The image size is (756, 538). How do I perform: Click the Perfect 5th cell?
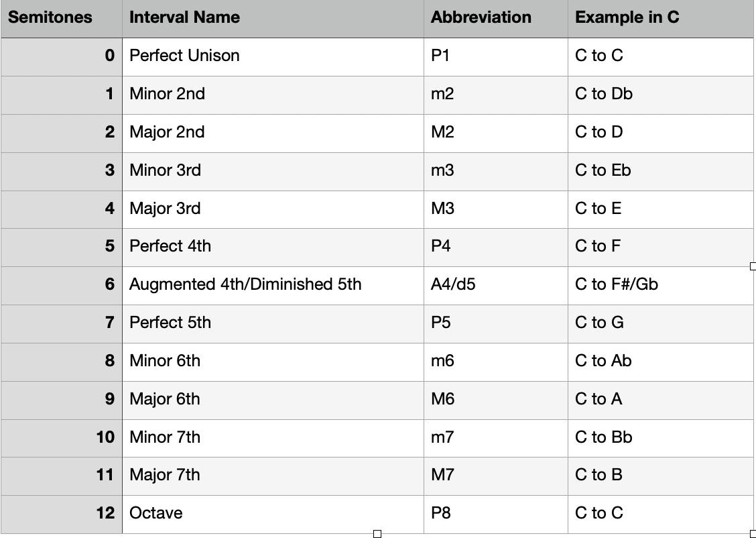click(x=273, y=324)
